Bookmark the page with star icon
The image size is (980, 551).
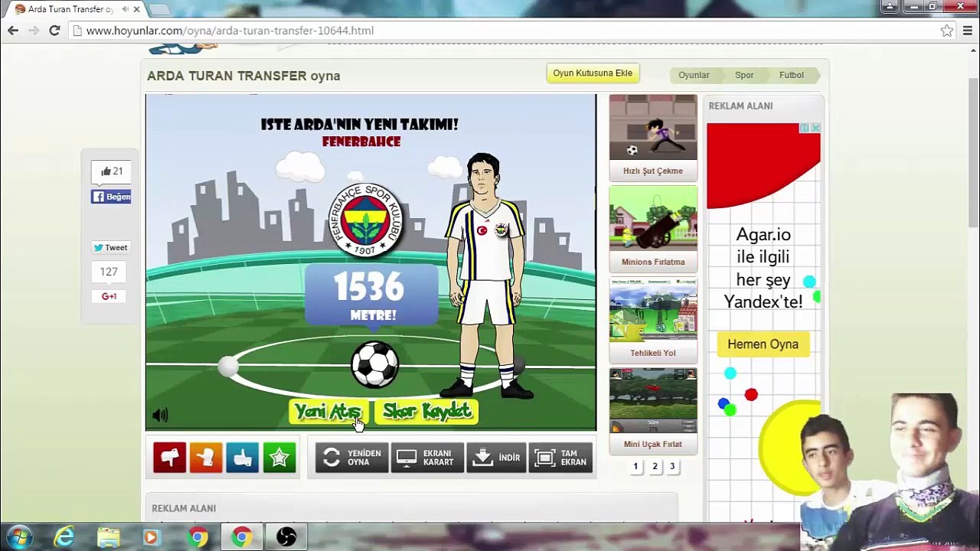click(947, 31)
